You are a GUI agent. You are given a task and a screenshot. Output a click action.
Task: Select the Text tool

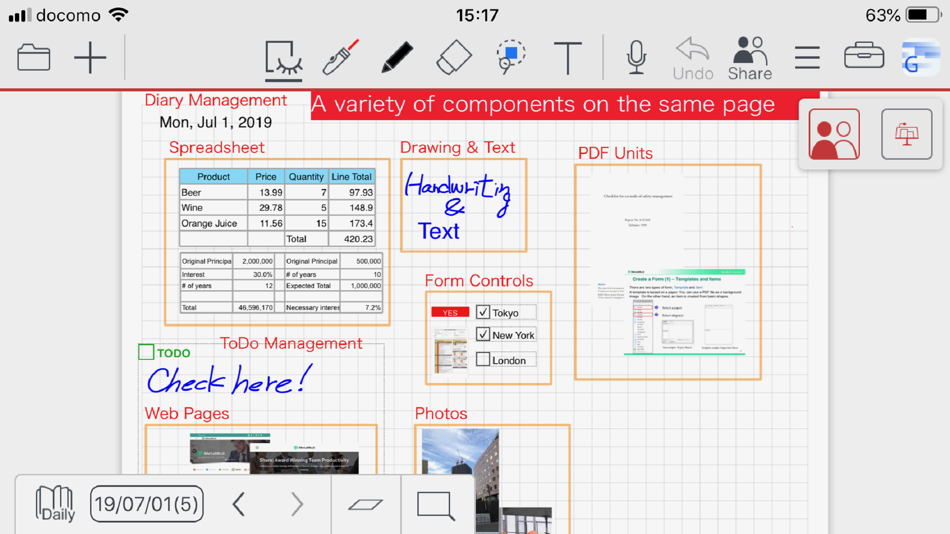point(568,58)
